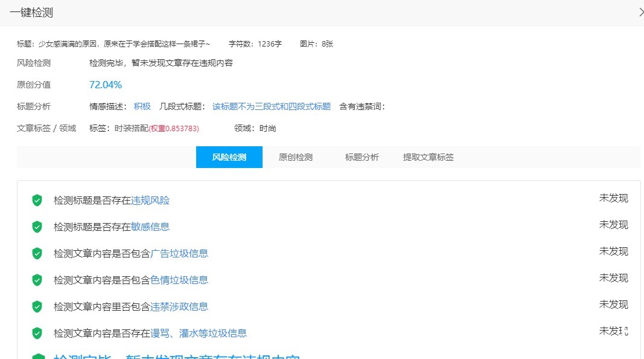This screenshot has height=359, width=644.
Task: Switch to 提取文章标签 tab
Action: click(x=427, y=157)
